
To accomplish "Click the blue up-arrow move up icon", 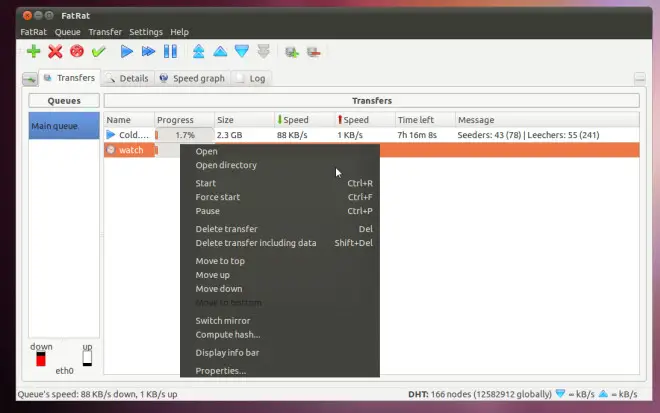I will pyautogui.click(x=220, y=51).
